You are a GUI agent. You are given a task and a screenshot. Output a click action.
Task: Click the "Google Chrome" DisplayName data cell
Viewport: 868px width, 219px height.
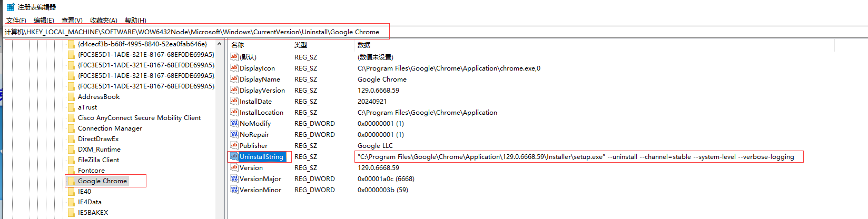(x=382, y=79)
